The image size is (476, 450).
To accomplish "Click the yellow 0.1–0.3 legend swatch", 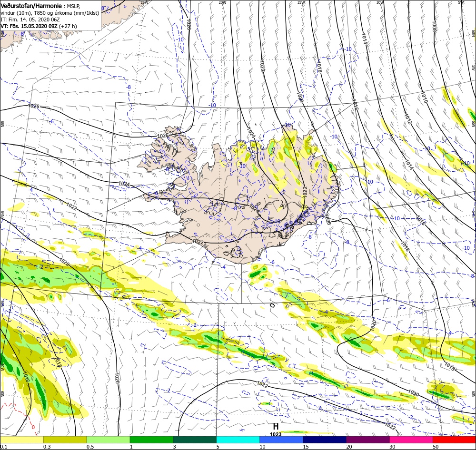I will pyautogui.click(x=22, y=440).
